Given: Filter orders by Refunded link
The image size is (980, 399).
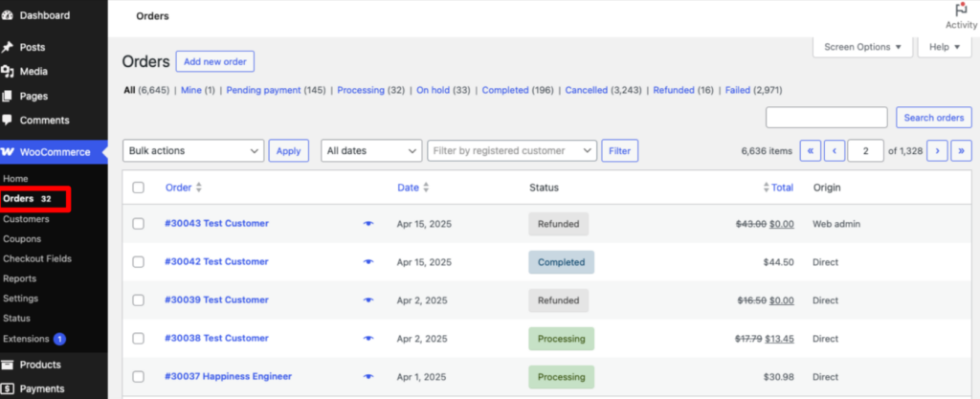Looking at the screenshot, I should pos(674,90).
